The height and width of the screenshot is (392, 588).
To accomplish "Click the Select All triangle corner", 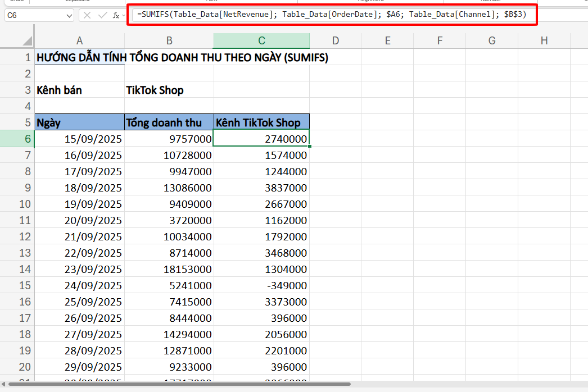I will [27, 40].
